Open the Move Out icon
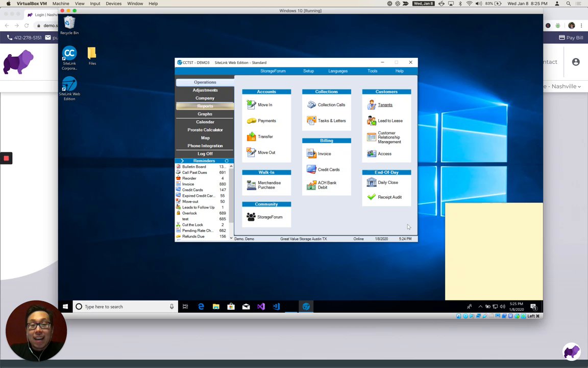 coord(251,152)
